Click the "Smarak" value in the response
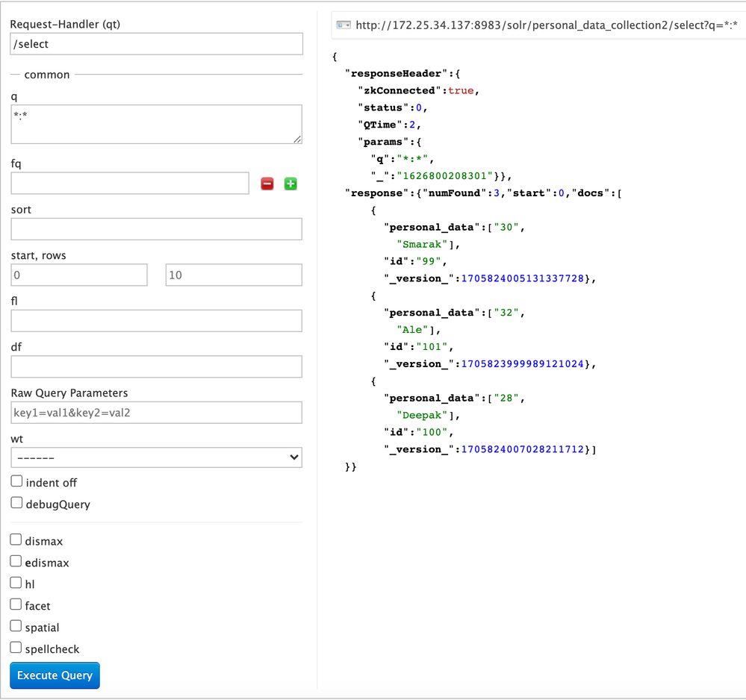 [422, 245]
